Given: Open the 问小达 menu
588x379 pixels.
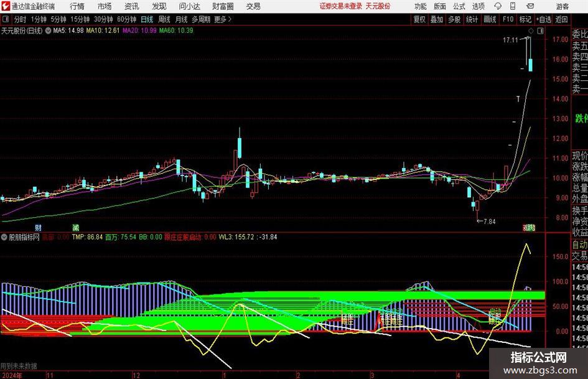Looking at the screenshot, I should [x=189, y=6].
